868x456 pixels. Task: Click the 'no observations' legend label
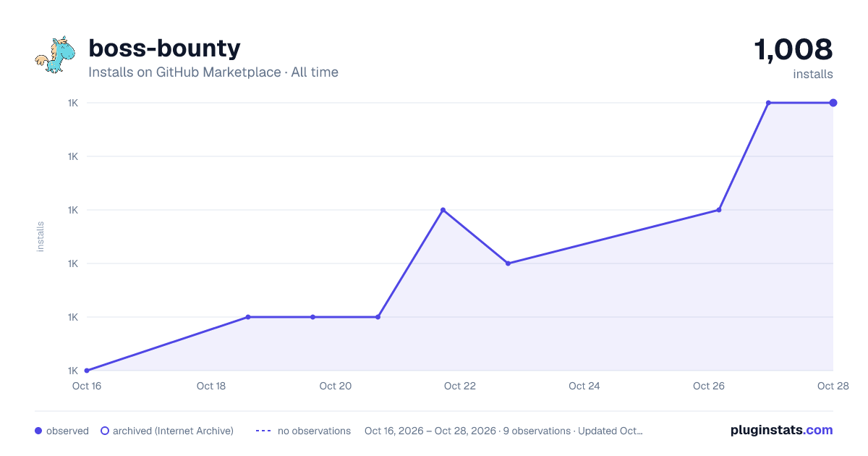click(314, 431)
